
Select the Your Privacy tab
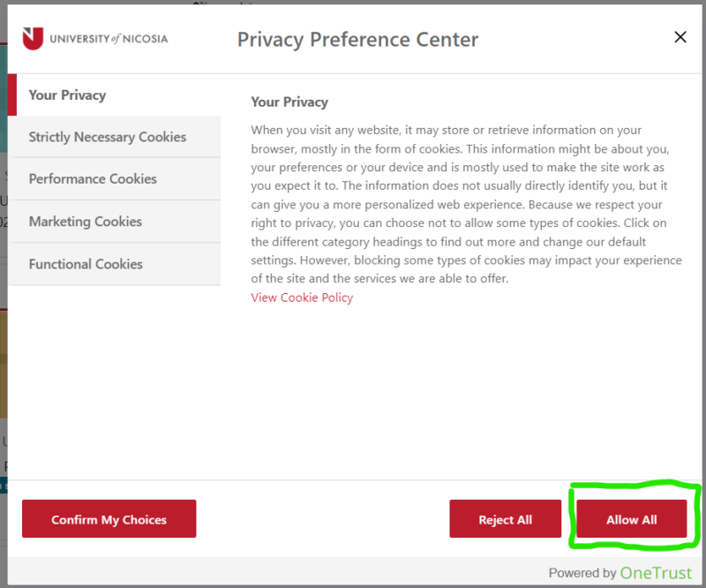67,94
